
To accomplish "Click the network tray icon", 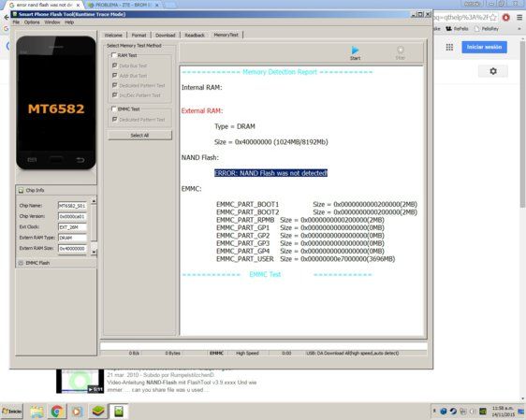I will pyautogui.click(x=463, y=412).
